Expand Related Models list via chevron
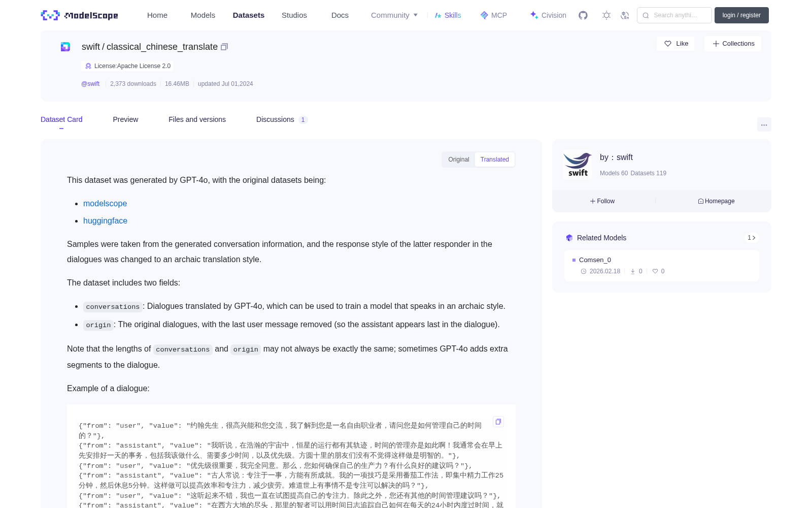Screen dimensions: 812x508 [x=752, y=238]
